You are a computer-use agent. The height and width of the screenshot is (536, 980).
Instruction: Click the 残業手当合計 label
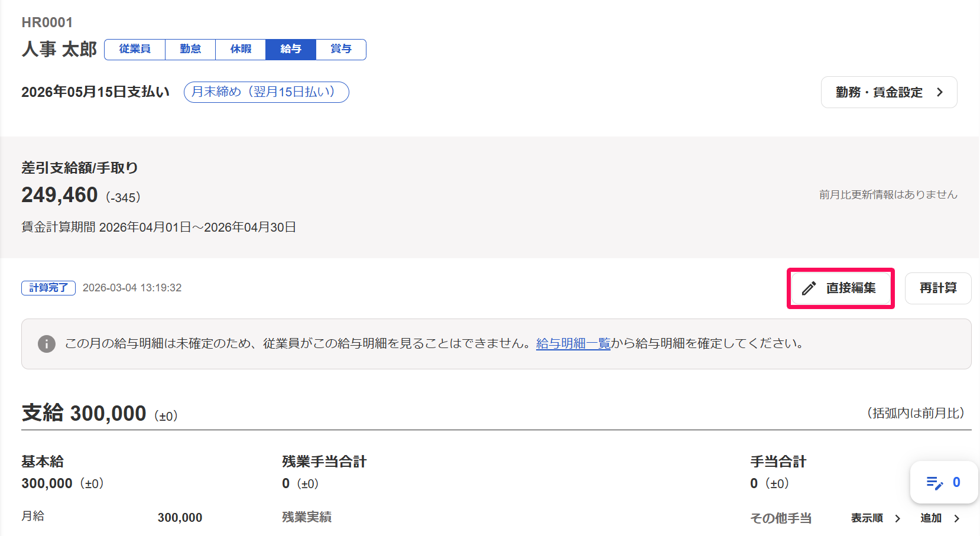pyautogui.click(x=324, y=462)
